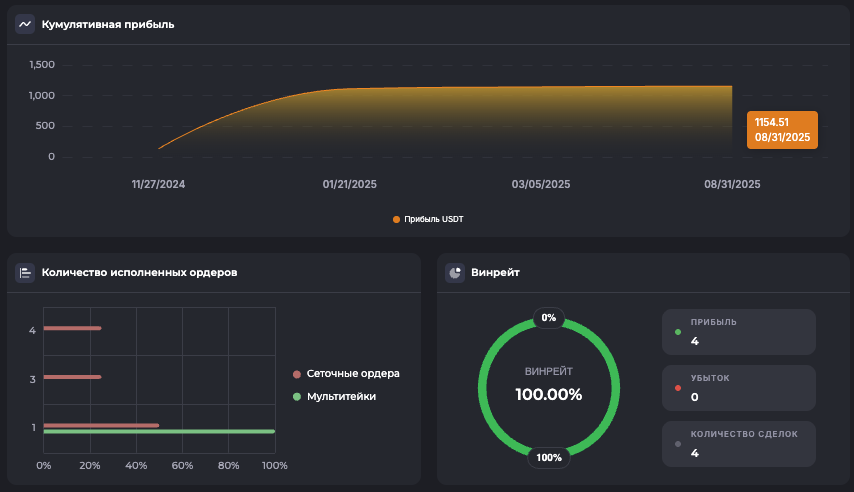The image size is (854, 492).
Task: Click the 03/05/2025 date axis label
Action: pos(541,184)
